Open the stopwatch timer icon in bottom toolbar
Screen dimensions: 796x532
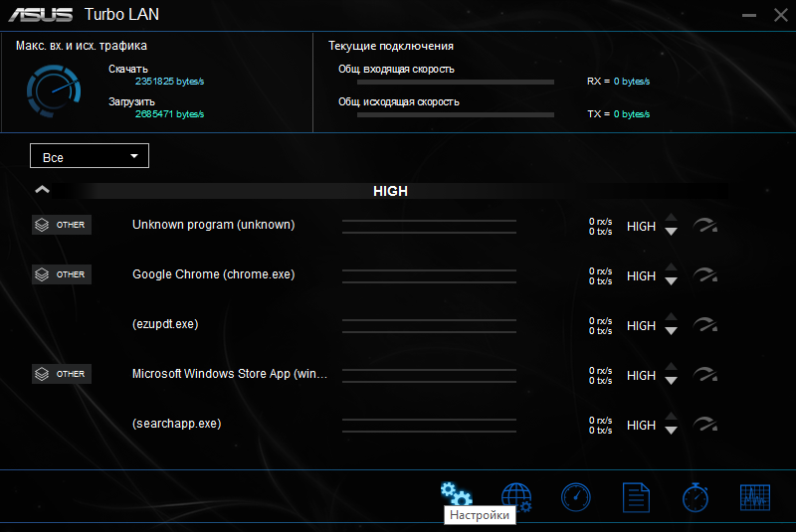696,497
